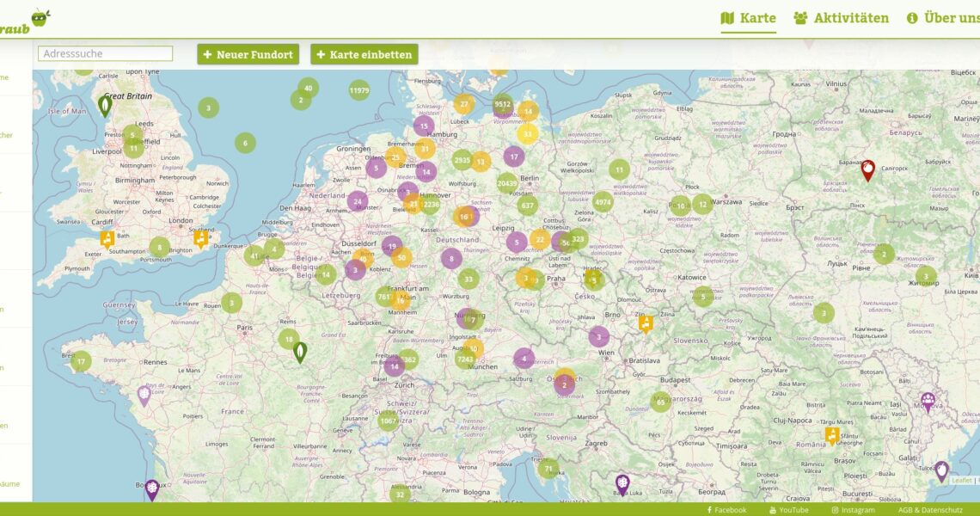Viewport: 980px width, 516px height.
Task: Click the Karte einbetten button
Action: click(x=364, y=54)
